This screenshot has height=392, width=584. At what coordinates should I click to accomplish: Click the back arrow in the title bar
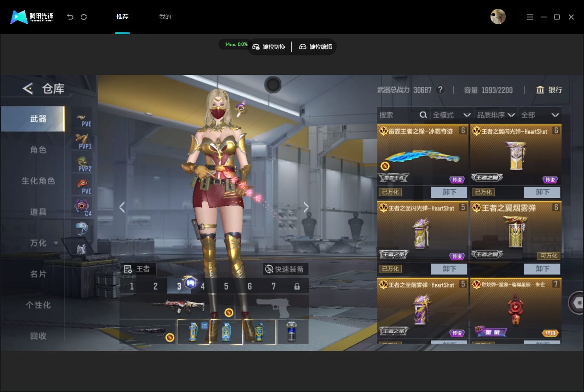(70, 17)
